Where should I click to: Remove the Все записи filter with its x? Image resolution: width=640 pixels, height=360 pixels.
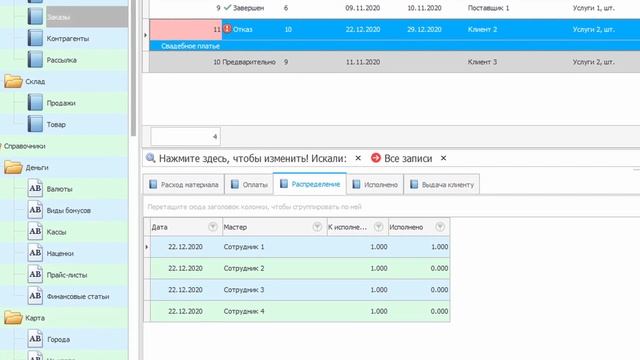[443, 158]
